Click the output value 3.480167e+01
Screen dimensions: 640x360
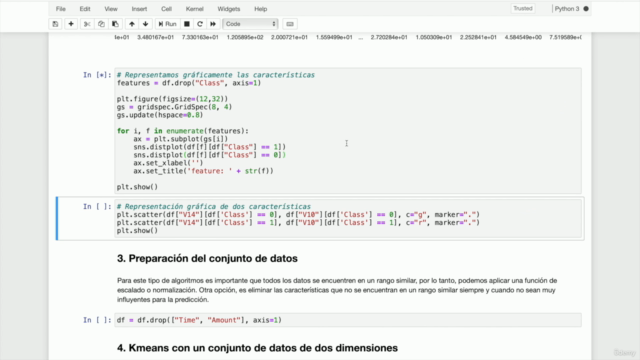[156, 37]
